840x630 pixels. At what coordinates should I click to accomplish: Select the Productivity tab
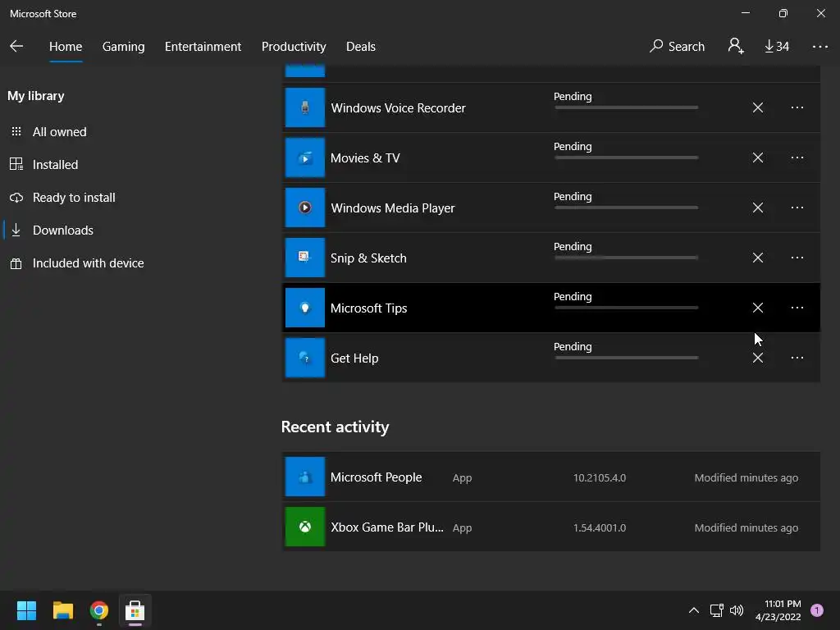(294, 47)
